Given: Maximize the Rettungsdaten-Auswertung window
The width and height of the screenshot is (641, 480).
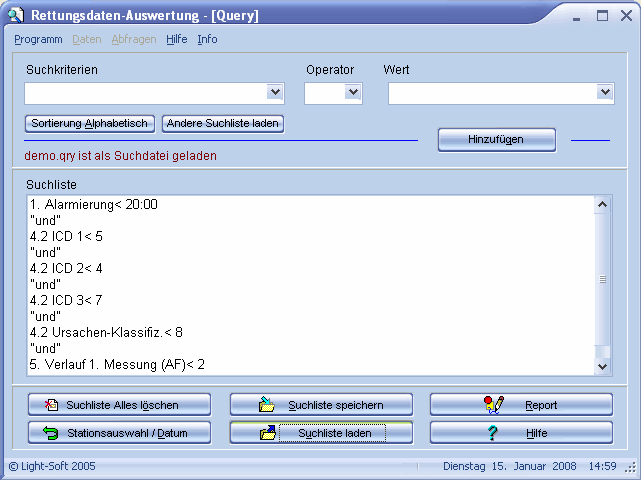Looking at the screenshot, I should point(602,16).
